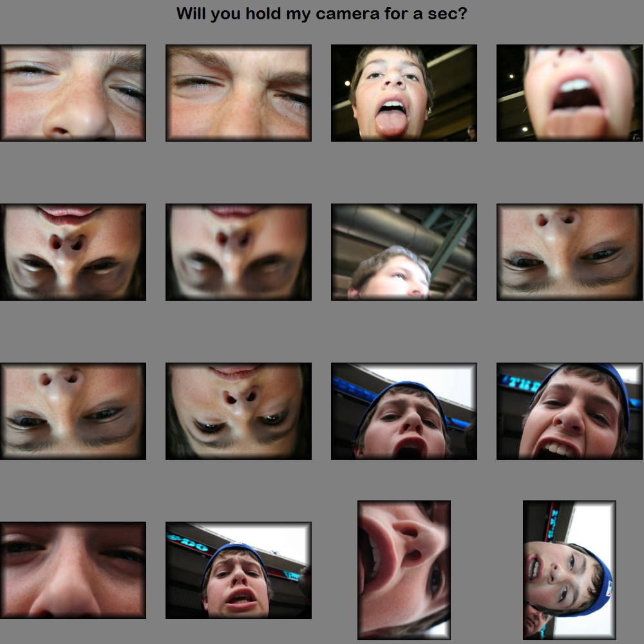
Task: Open the third-row blue cap yelling photo
Action: [404, 411]
